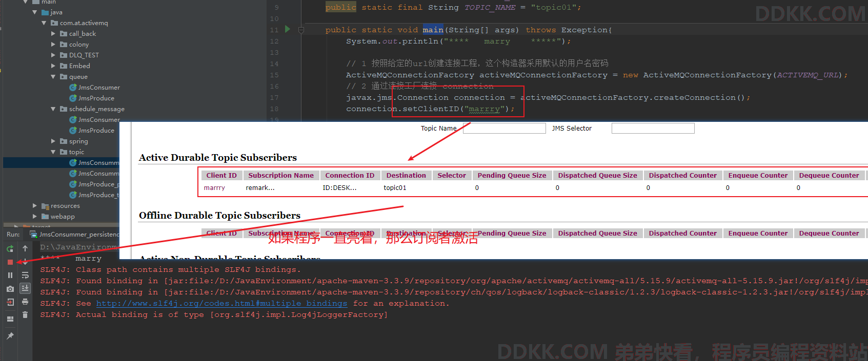Go up the stack trace with the up arrow
Image resolution: width=868 pixels, height=361 pixels.
tap(25, 248)
